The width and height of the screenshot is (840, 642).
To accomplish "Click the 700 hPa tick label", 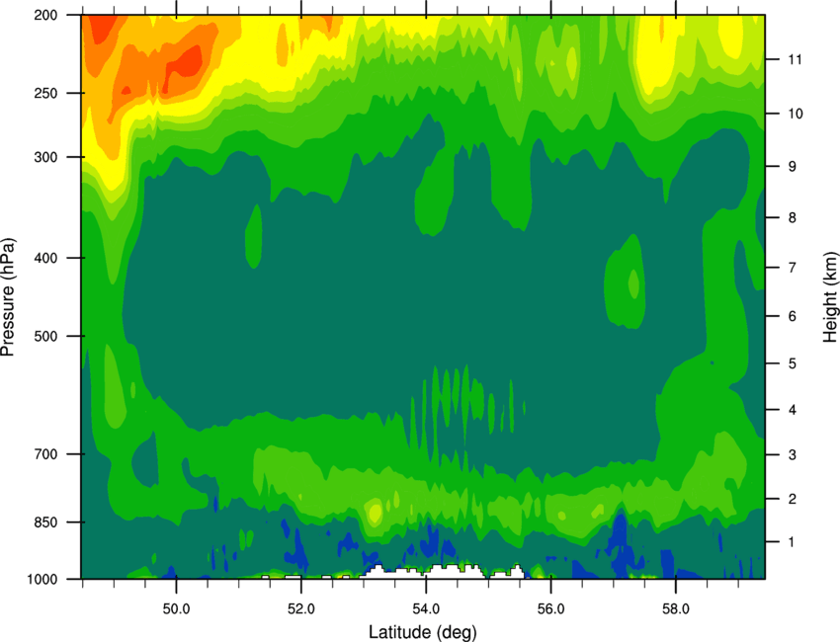I will [x=45, y=454].
